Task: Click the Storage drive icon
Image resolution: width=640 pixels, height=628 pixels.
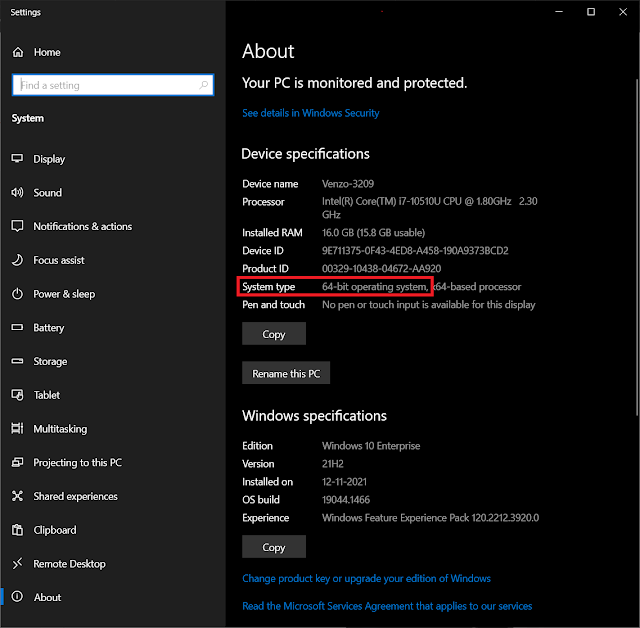Action: (x=17, y=361)
